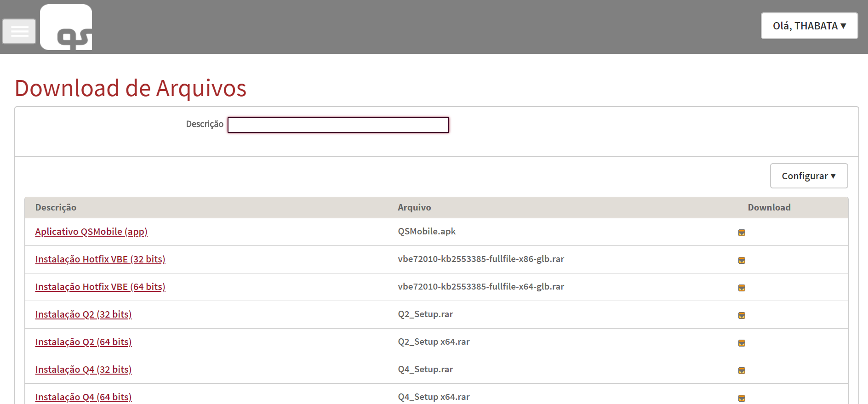Click download icon for Hotfix VBE x86 rar
Image resolution: width=868 pixels, height=404 pixels.
742,260
